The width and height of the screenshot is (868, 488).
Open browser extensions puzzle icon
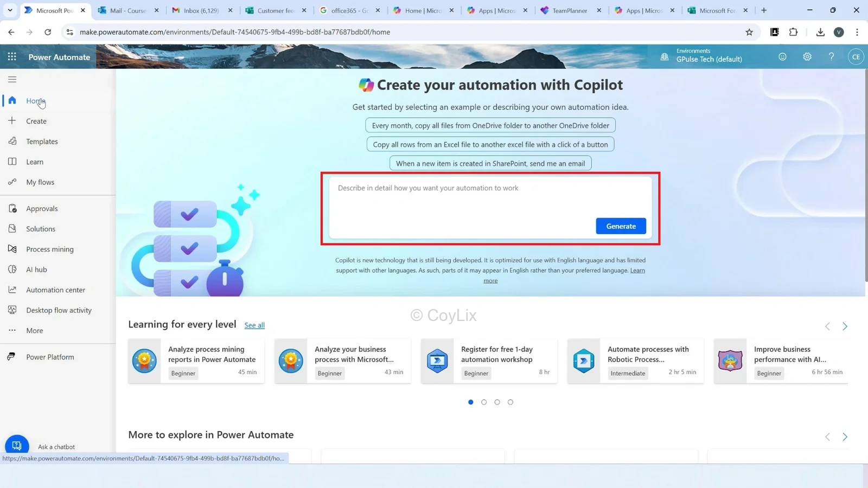[793, 32]
